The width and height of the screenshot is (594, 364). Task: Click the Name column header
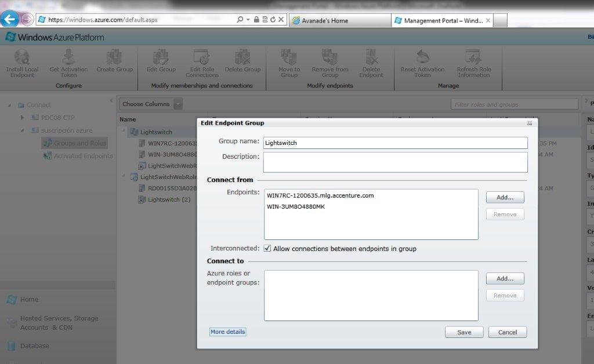(x=128, y=119)
